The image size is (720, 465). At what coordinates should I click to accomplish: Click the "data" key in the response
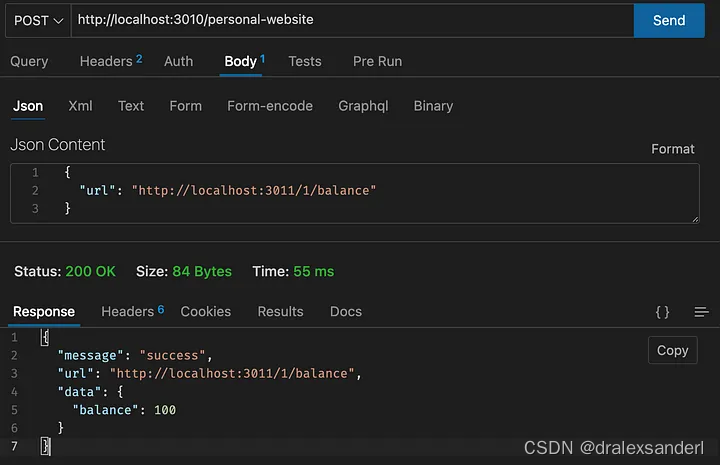(x=79, y=392)
